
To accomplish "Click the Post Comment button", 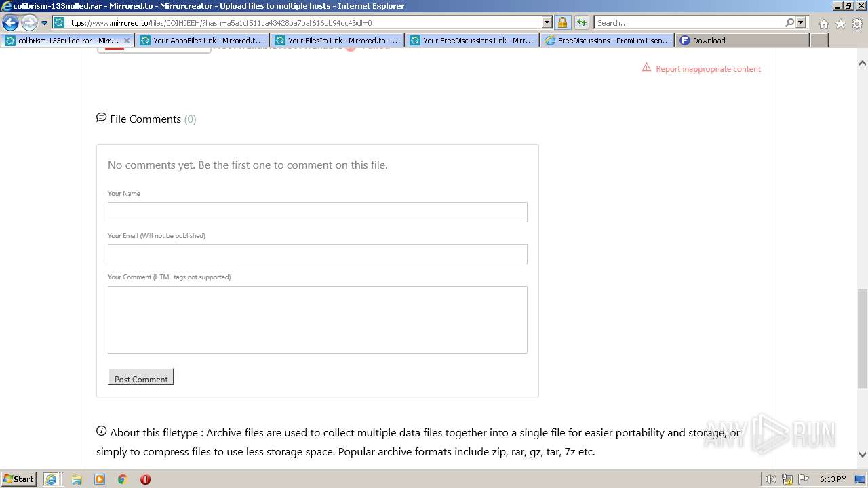I will coord(141,377).
